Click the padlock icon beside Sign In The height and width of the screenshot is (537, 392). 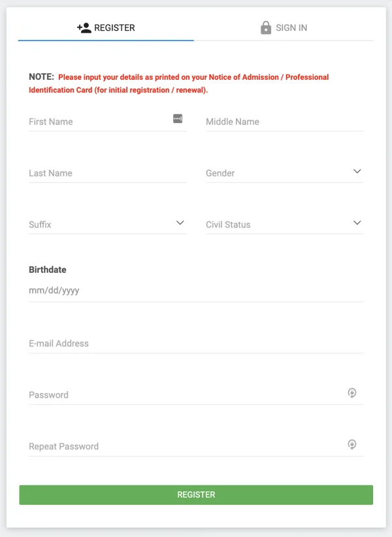point(265,28)
